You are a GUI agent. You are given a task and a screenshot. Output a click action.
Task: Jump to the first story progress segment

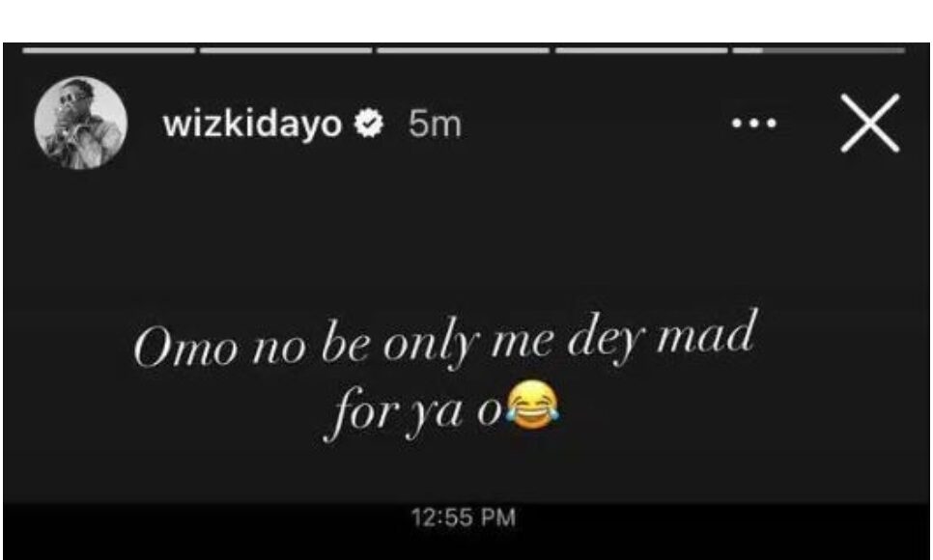tap(109, 49)
